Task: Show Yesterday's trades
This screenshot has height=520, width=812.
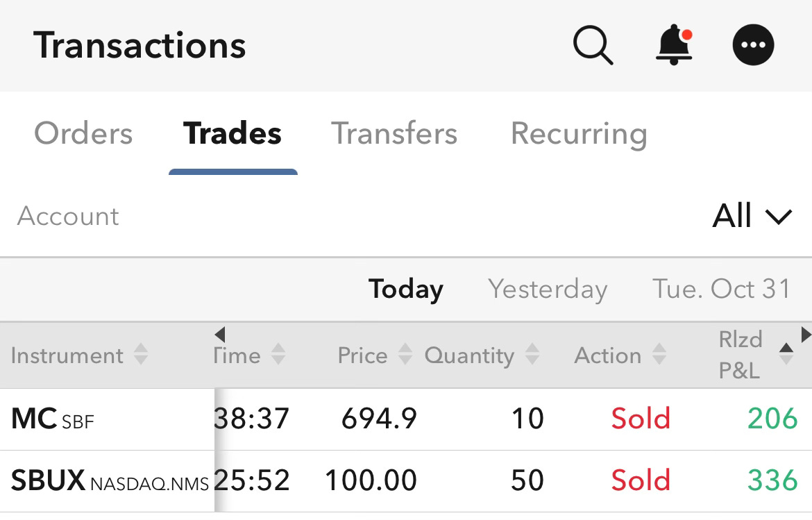Action: pyautogui.click(x=548, y=290)
